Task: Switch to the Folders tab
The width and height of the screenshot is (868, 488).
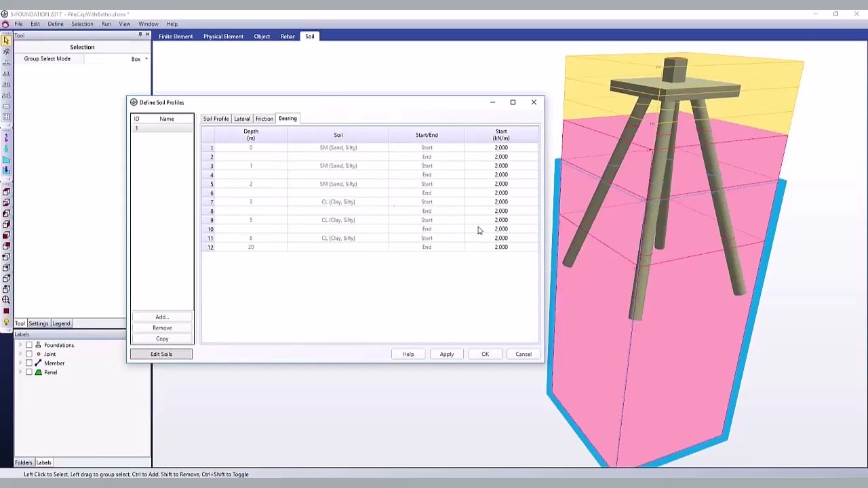Action: point(24,462)
